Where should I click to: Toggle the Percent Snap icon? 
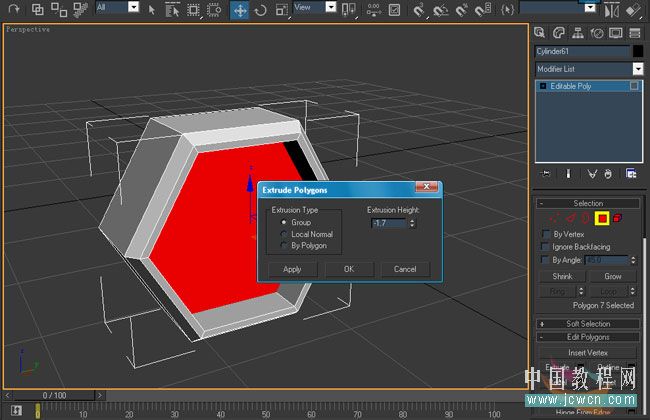pyautogui.click(x=461, y=10)
